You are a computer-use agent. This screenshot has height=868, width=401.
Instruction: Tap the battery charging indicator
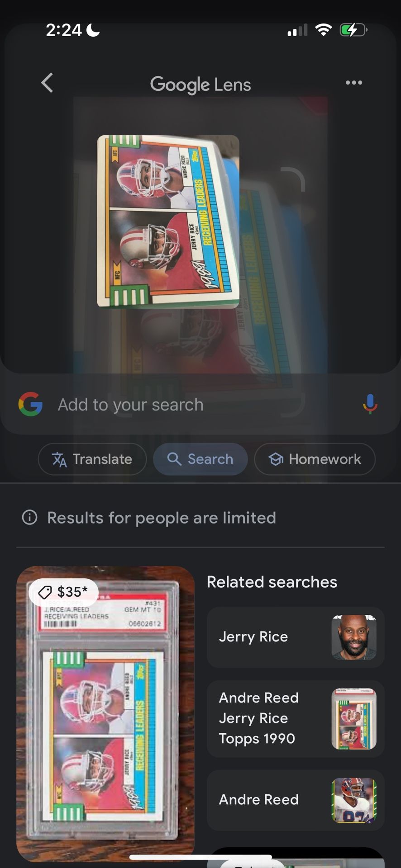pyautogui.click(x=353, y=30)
